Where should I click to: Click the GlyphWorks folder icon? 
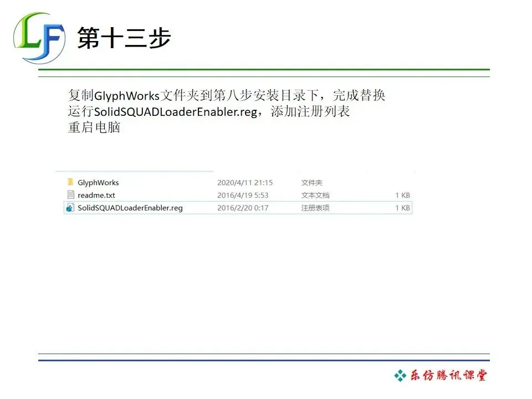(x=70, y=182)
